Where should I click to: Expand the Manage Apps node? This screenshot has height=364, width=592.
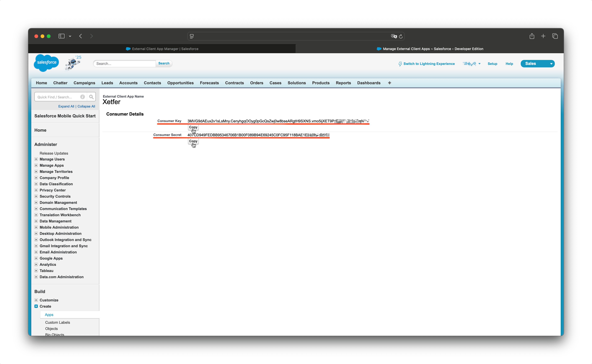click(x=36, y=165)
